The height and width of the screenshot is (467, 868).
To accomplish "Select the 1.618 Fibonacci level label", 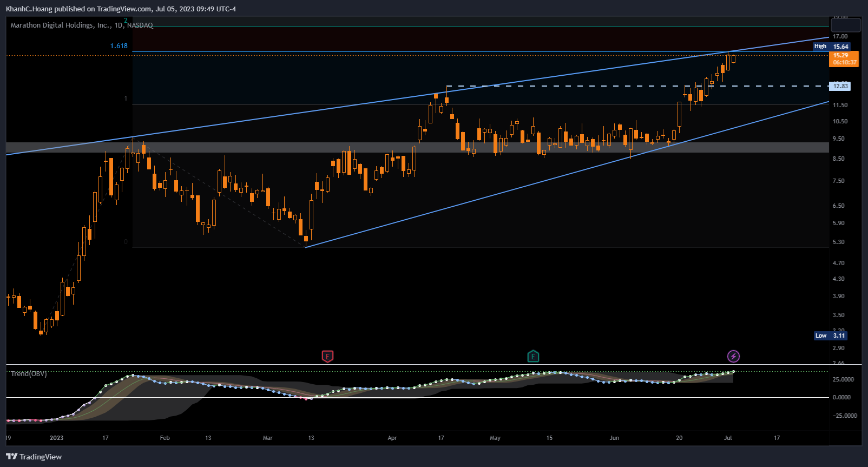I will pos(119,46).
